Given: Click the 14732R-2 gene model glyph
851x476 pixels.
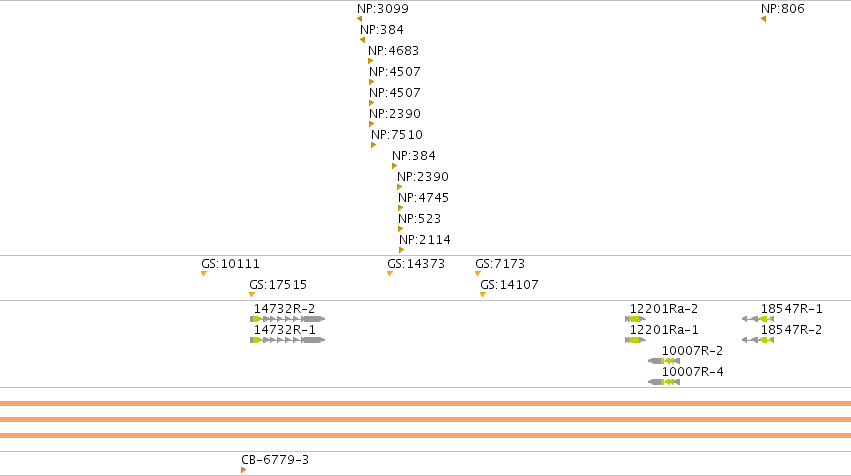Looking at the screenshot, I should (288, 319).
